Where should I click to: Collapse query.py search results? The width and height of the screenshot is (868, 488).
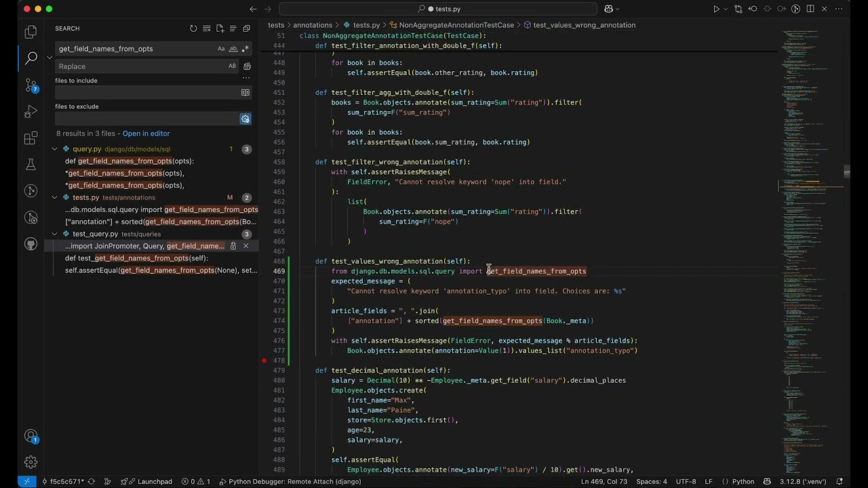tap(55, 149)
